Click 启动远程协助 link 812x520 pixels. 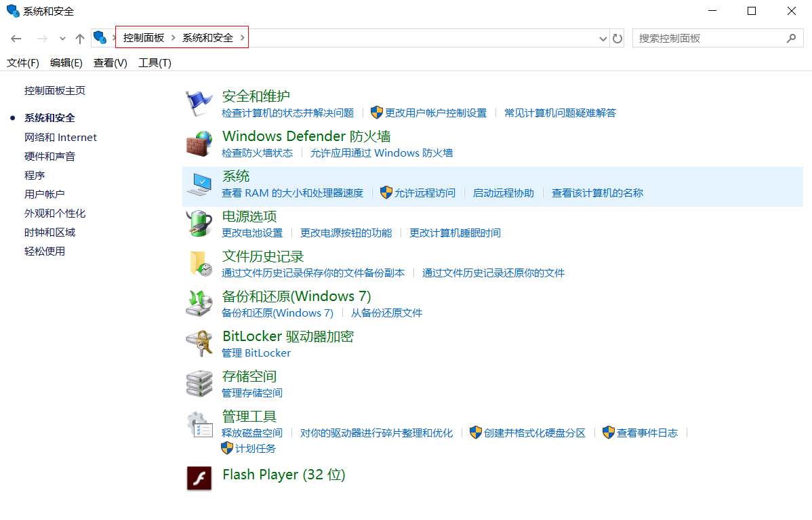coord(504,193)
